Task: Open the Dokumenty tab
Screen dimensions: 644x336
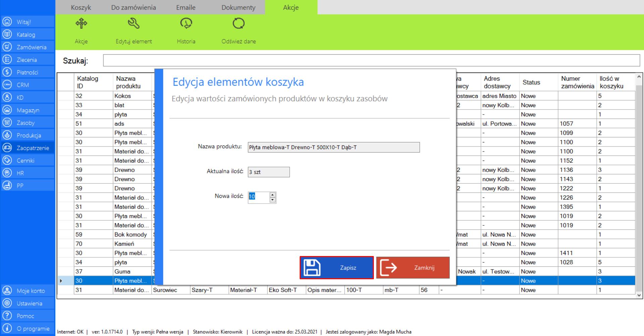Action: (238, 7)
